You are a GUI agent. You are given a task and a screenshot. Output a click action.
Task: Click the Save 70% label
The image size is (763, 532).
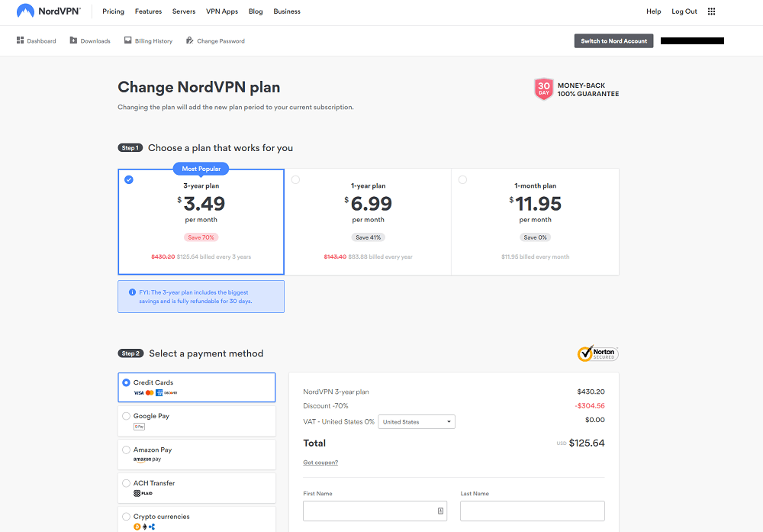pos(201,237)
